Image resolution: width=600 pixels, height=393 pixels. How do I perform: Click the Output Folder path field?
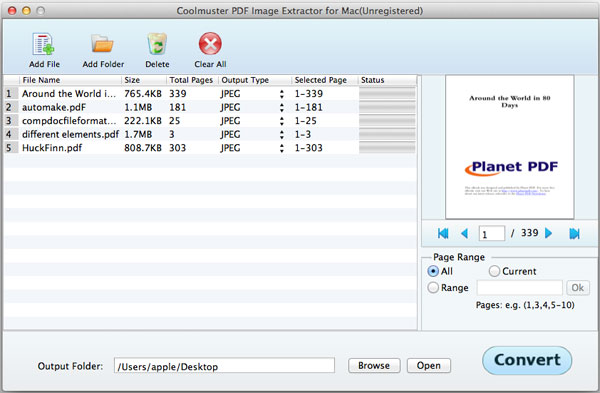click(224, 366)
